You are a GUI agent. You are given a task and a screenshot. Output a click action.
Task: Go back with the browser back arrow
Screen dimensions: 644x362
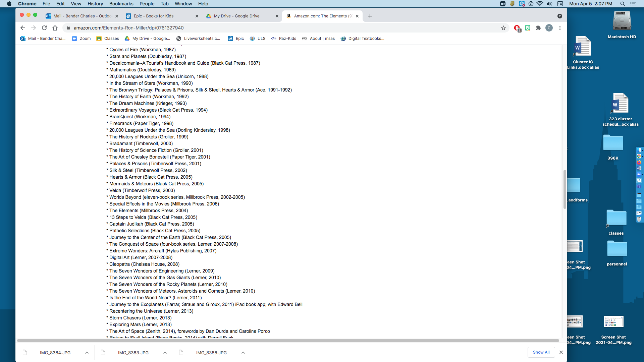(x=23, y=28)
